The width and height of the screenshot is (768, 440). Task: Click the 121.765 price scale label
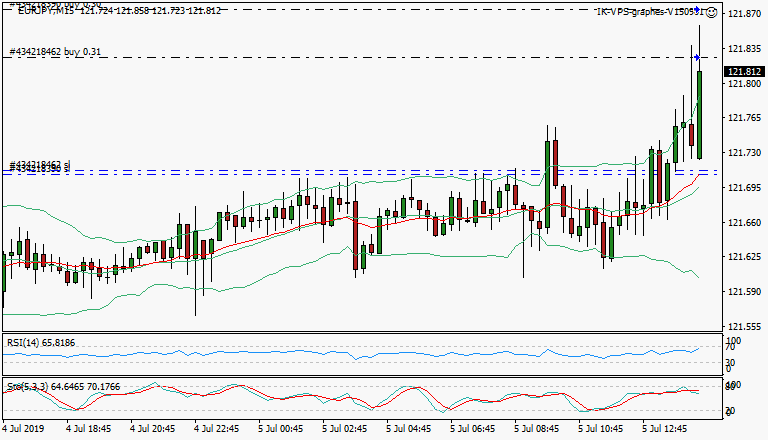744,118
